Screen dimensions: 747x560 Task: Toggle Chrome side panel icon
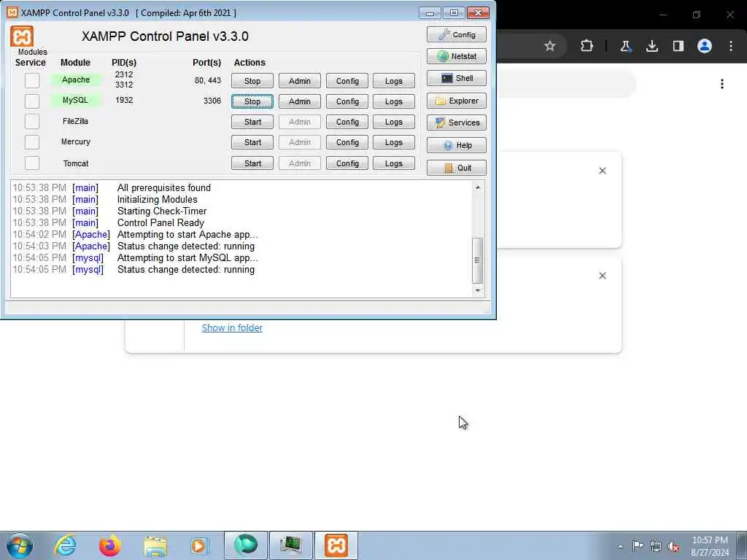(678, 46)
